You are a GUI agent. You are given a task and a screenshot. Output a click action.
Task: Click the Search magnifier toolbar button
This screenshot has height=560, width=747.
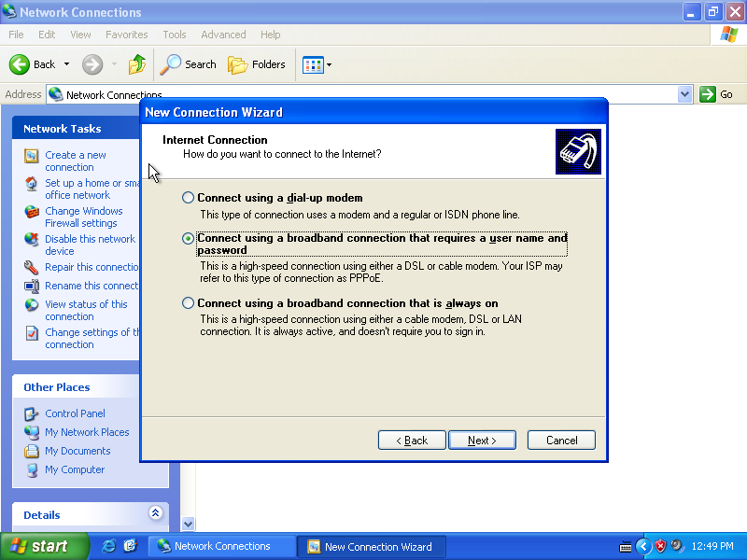tap(189, 64)
